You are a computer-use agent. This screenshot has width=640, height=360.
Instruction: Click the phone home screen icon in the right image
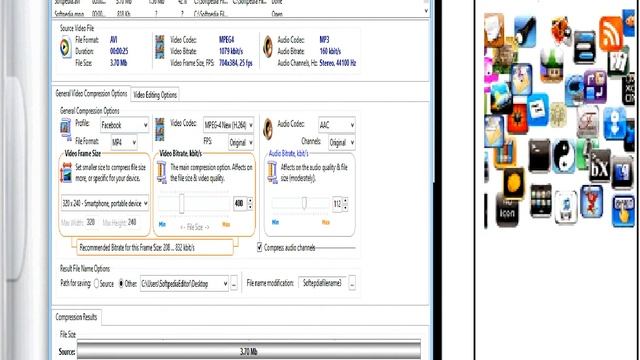pos(541,201)
